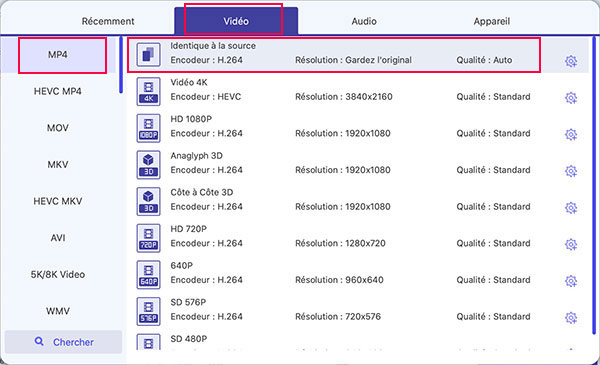The height and width of the screenshot is (365, 600).
Task: Open settings gear for SD 576P preset
Action: coord(571,318)
